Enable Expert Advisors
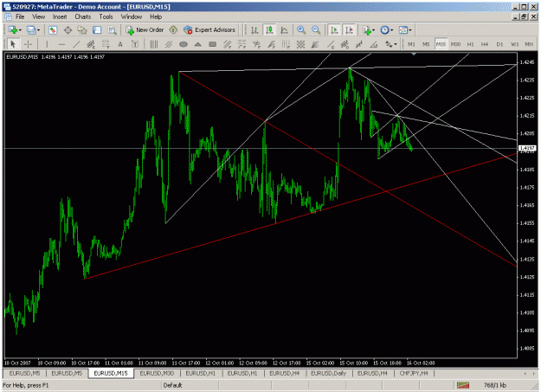The width and height of the screenshot is (541, 392). click(x=209, y=30)
